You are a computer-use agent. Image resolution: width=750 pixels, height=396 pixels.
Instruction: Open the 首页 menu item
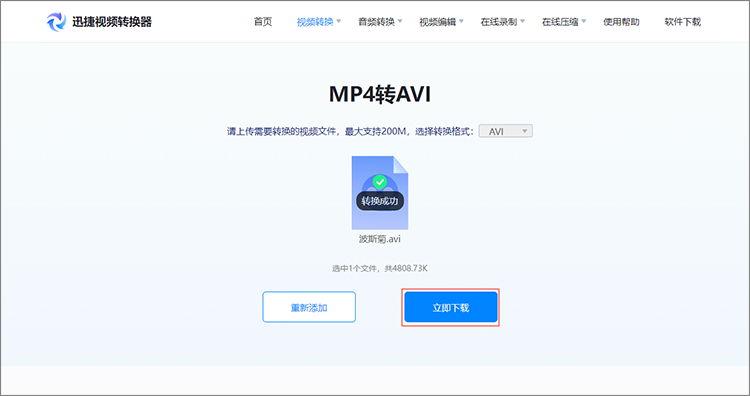coord(263,22)
